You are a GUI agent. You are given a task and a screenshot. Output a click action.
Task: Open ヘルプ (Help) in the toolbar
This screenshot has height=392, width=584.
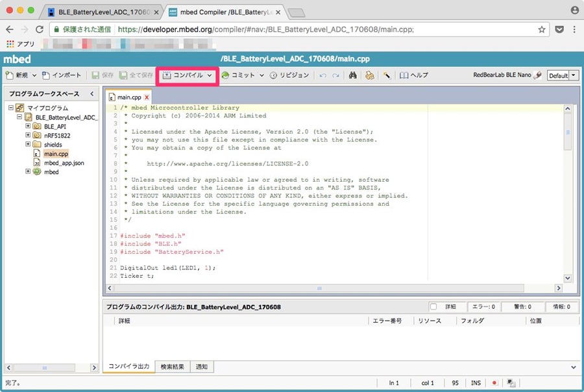[x=414, y=75]
